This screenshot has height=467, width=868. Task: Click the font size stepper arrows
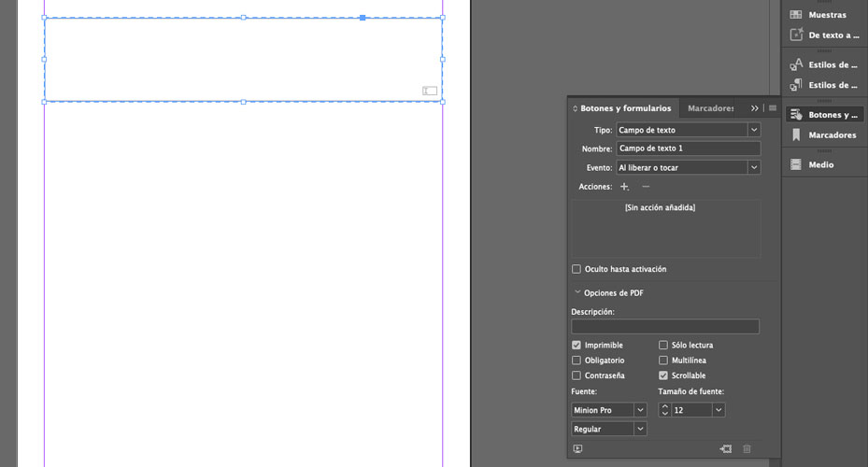tap(665, 410)
